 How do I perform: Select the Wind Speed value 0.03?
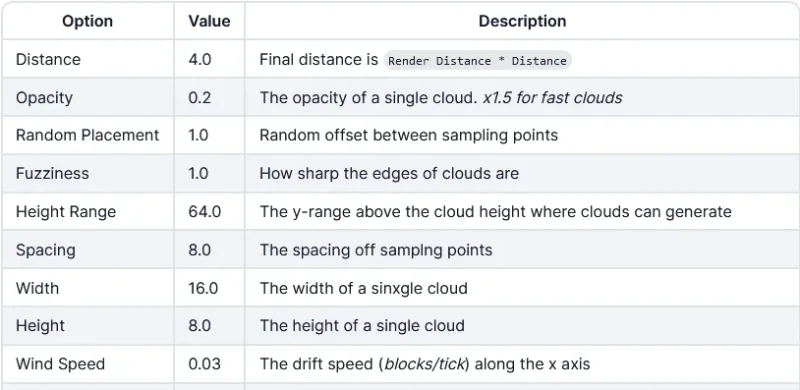click(x=204, y=364)
